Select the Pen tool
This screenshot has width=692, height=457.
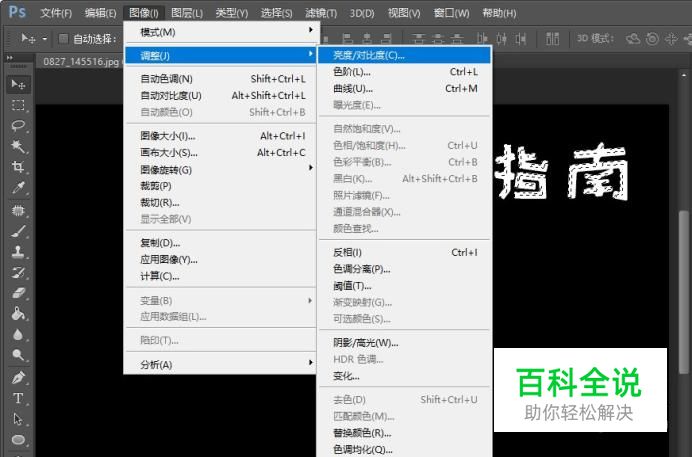click(x=18, y=378)
